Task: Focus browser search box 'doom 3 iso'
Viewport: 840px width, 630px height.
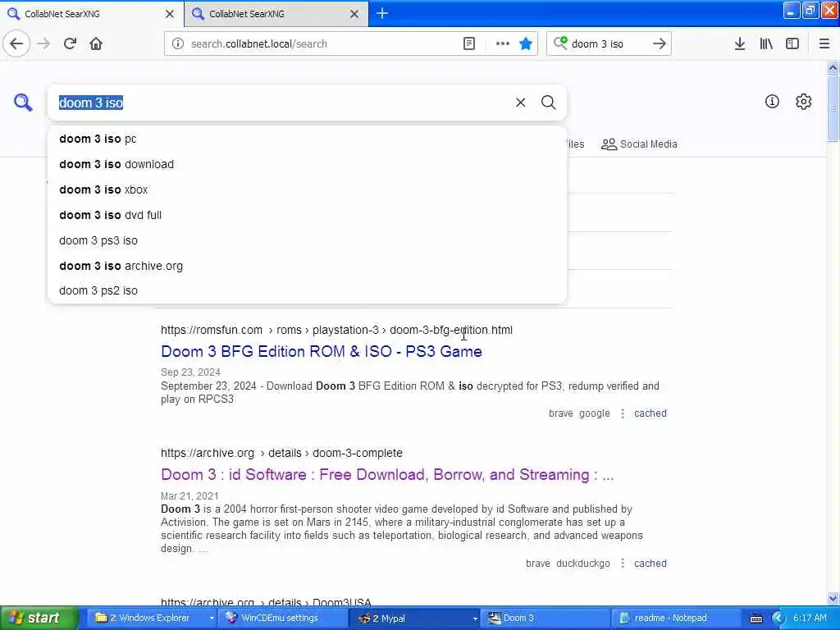Action: (608, 44)
